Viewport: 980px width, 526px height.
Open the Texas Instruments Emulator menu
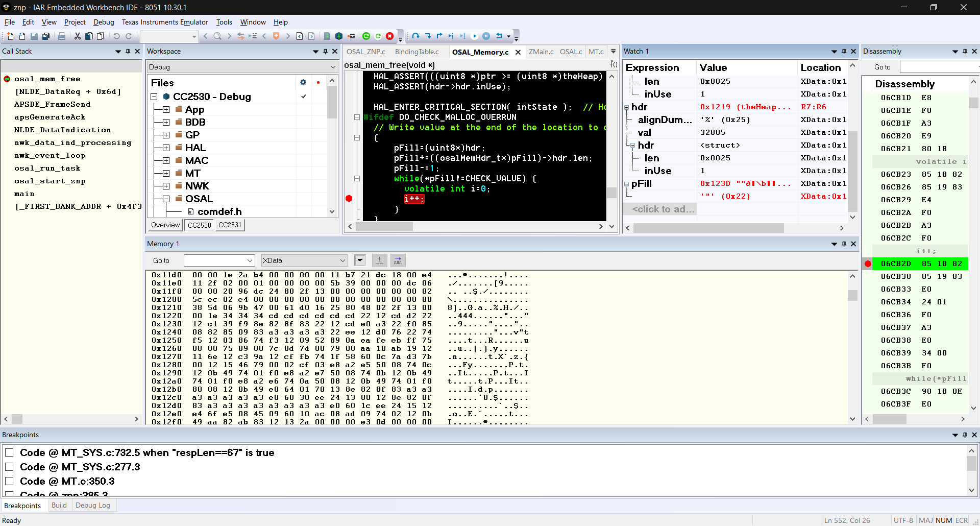165,22
